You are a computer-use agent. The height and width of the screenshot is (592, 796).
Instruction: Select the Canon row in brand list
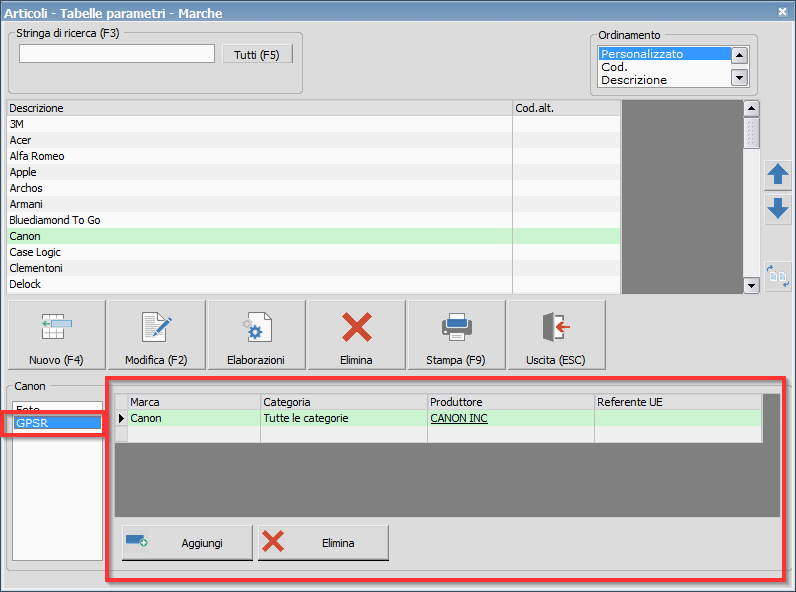pos(314,236)
